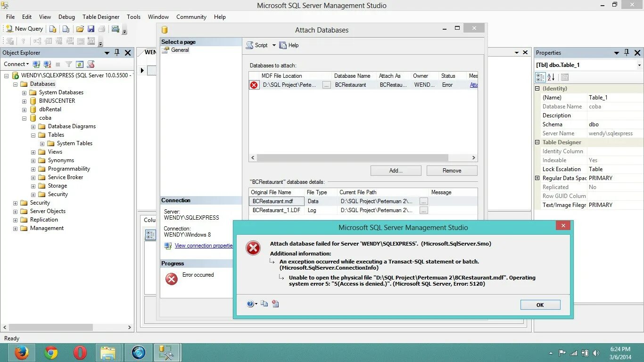Open the File menu
The height and width of the screenshot is (362, 644).
pyautogui.click(x=10, y=16)
